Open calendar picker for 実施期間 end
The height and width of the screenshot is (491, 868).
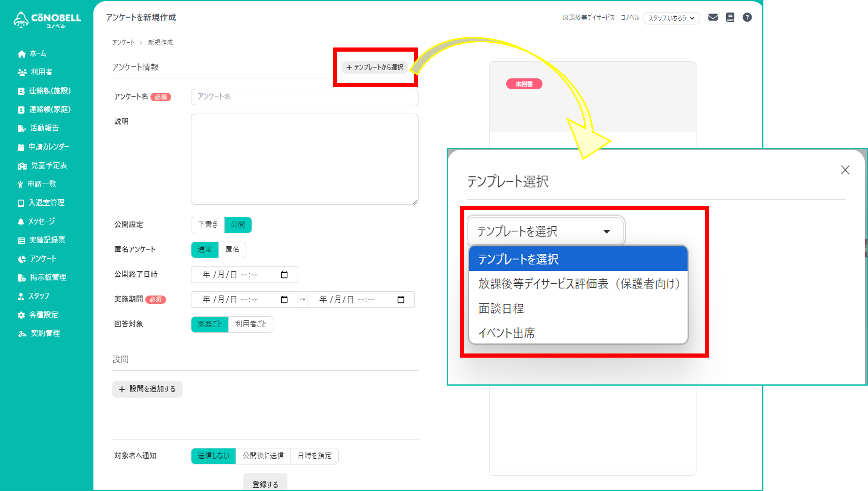coord(401,299)
